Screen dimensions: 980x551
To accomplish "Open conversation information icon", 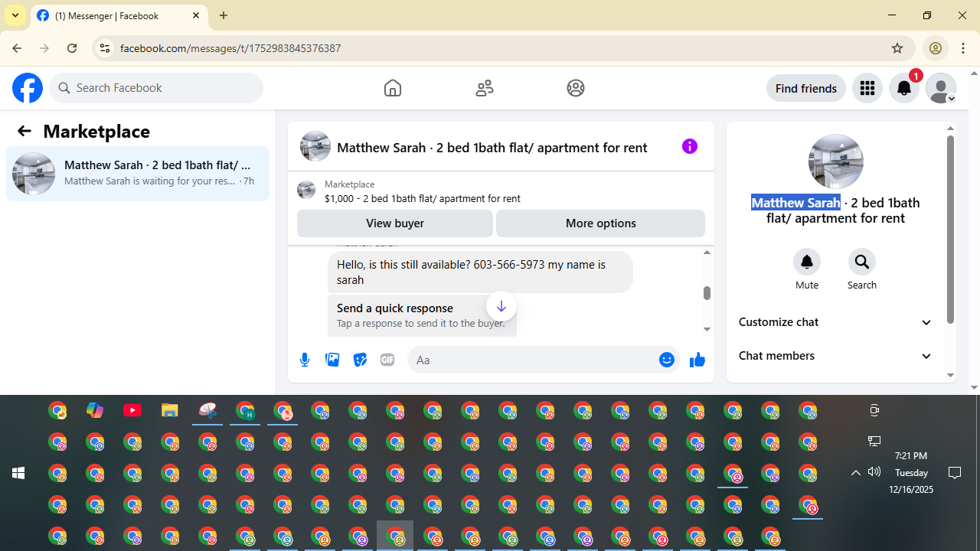I will 690,146.
